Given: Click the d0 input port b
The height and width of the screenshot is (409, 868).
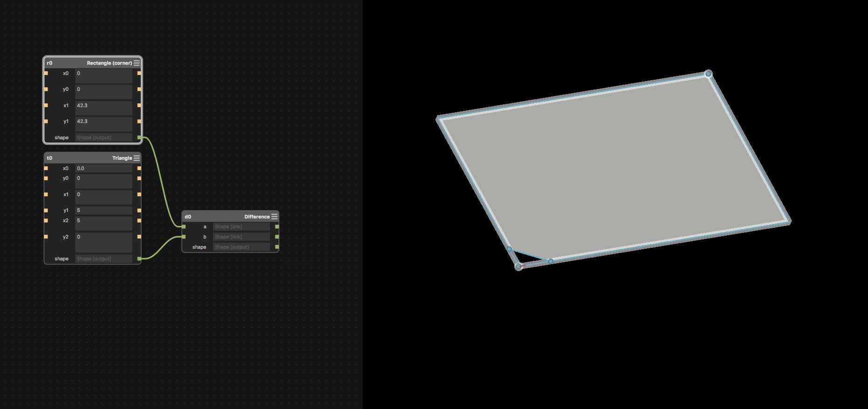Looking at the screenshot, I should [184, 237].
